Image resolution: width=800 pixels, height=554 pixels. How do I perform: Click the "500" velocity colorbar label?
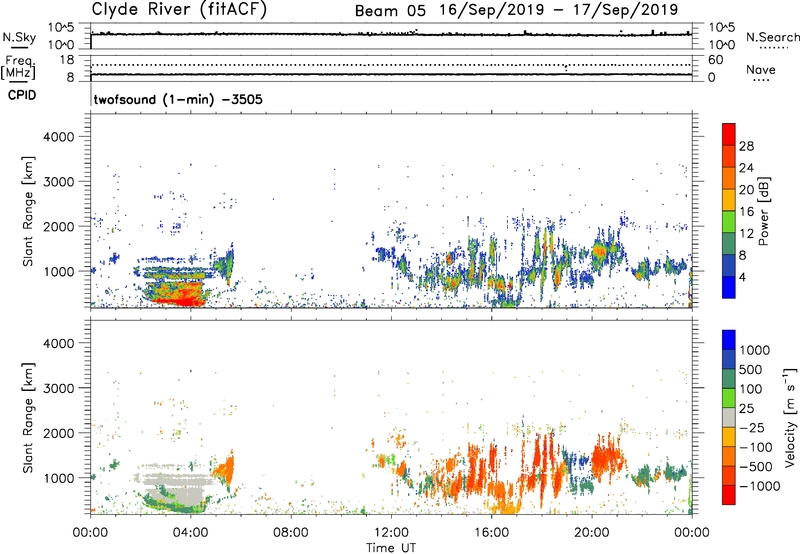click(x=751, y=370)
